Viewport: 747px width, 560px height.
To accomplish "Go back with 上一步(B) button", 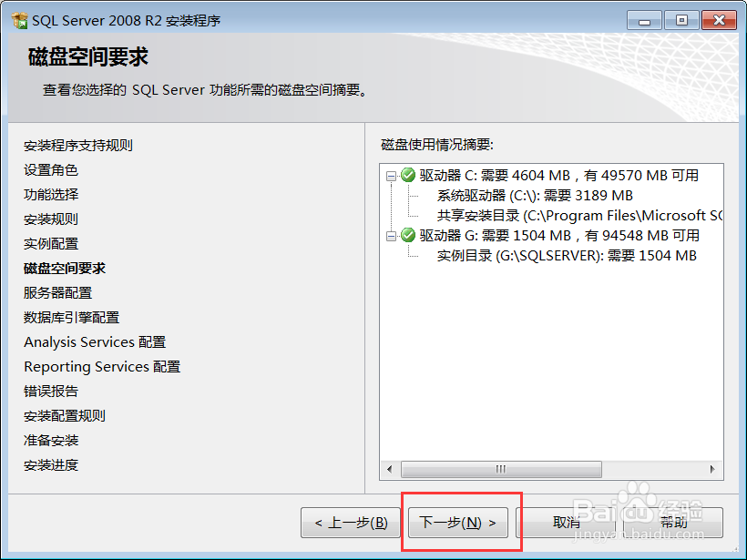I will 351,523.
